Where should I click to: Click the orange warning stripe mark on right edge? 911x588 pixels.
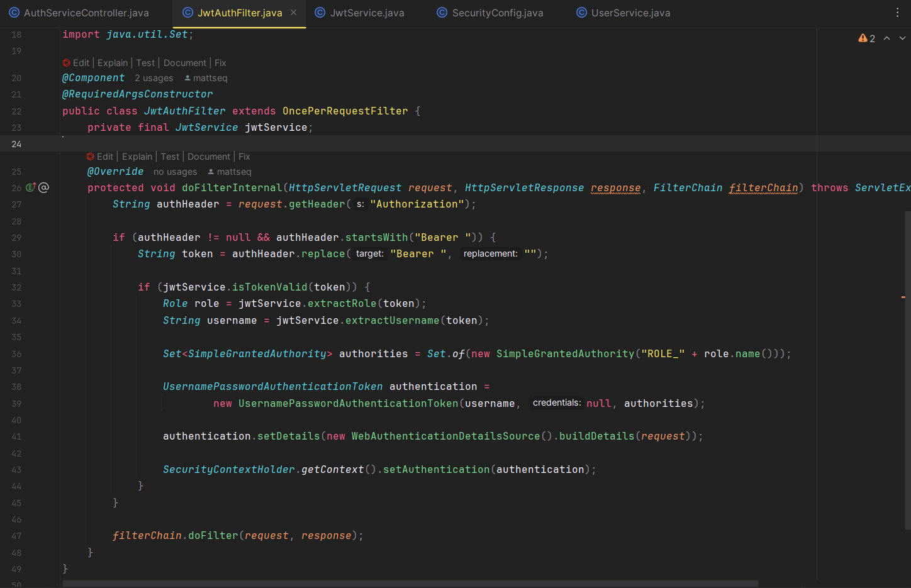pyautogui.click(x=903, y=297)
